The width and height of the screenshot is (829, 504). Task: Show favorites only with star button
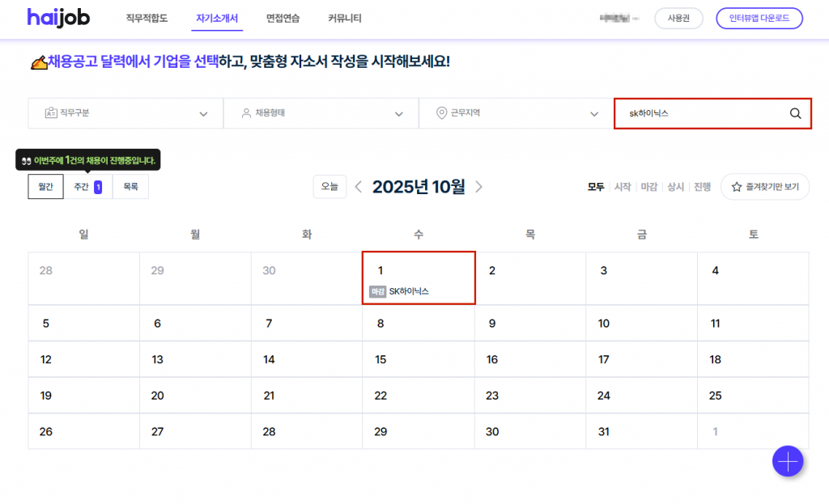(765, 187)
